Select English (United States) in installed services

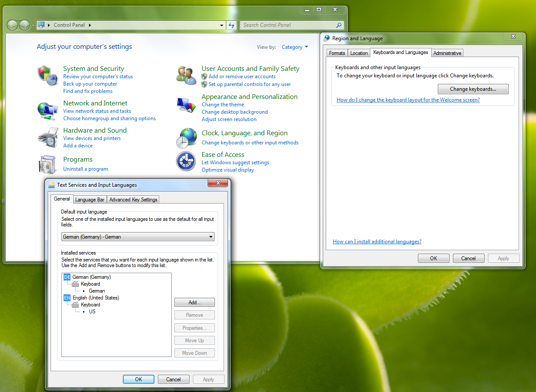(x=96, y=298)
